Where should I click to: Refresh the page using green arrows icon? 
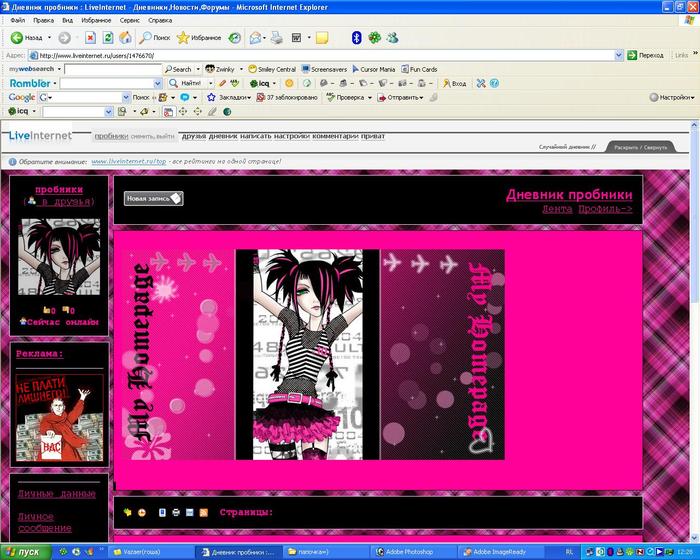click(108, 38)
